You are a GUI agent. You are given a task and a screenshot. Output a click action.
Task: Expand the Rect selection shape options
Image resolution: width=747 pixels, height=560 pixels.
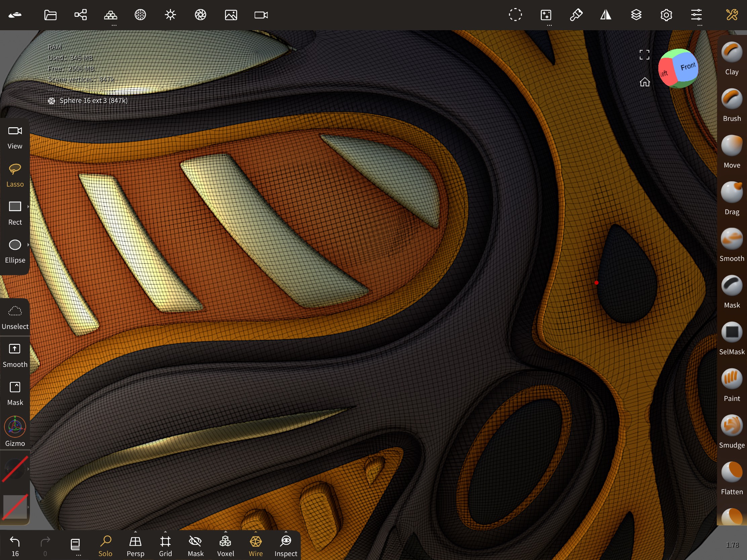[x=28, y=206]
